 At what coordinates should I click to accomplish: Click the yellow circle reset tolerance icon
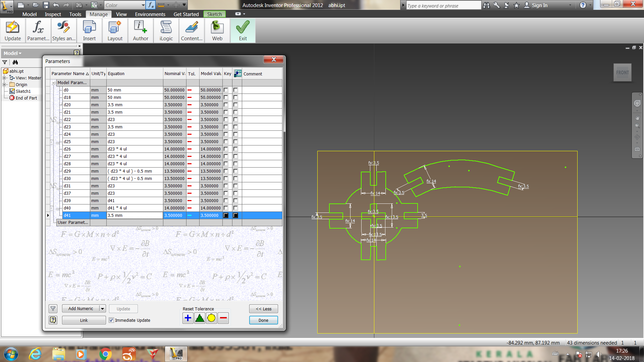pos(211,318)
